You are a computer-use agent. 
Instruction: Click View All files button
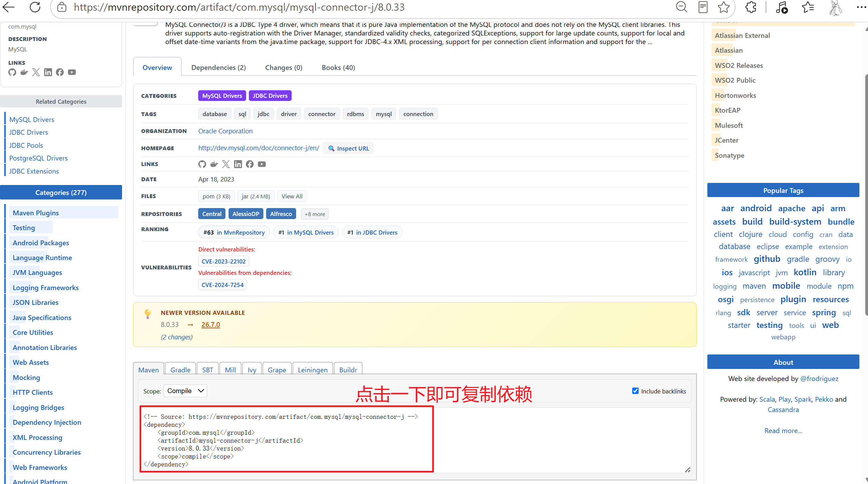(292, 196)
